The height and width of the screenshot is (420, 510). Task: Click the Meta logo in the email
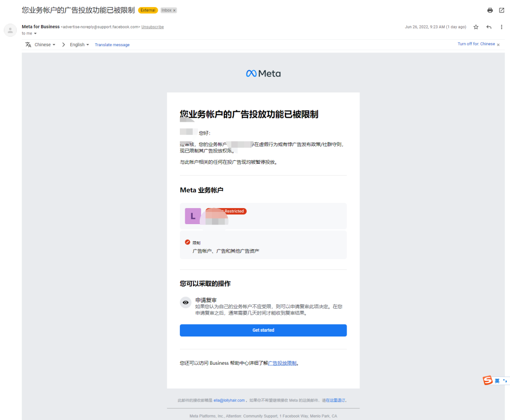coord(263,74)
